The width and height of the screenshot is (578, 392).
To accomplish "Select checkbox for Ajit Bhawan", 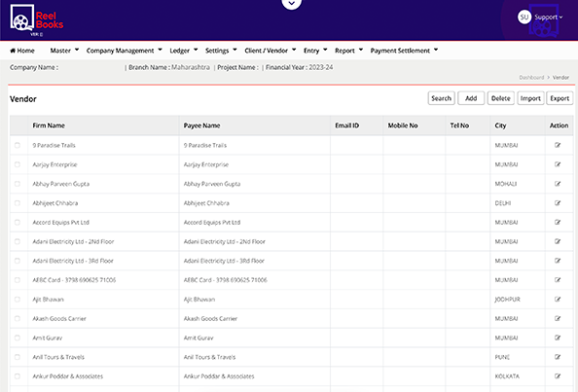I will (x=18, y=300).
